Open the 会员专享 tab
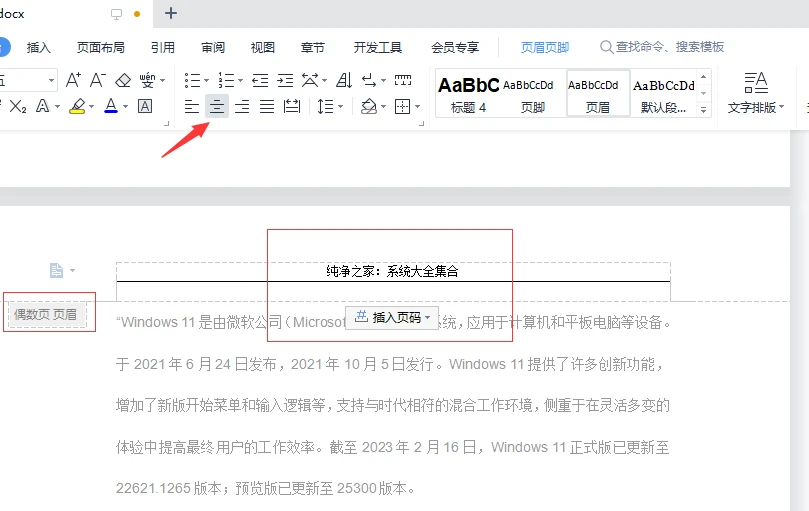 [455, 47]
